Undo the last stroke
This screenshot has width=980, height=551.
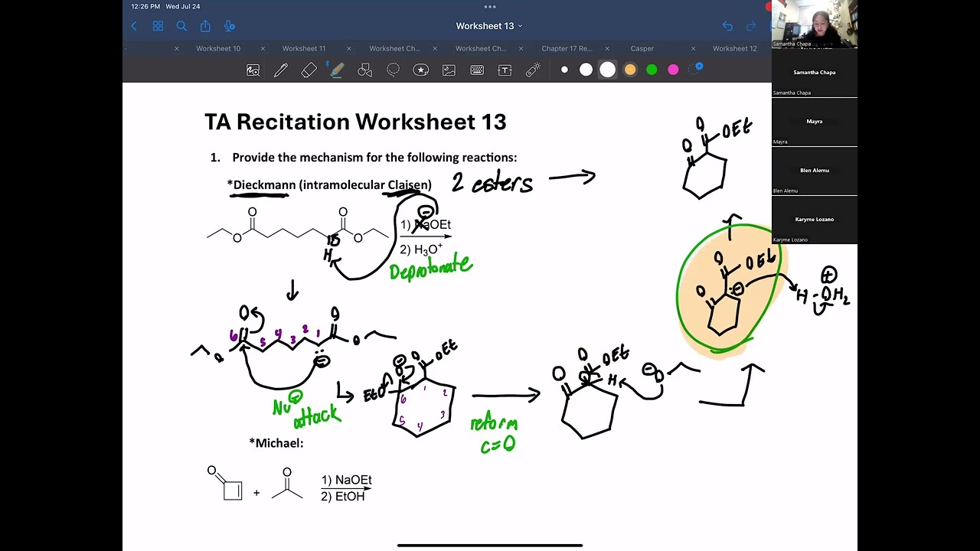click(727, 26)
